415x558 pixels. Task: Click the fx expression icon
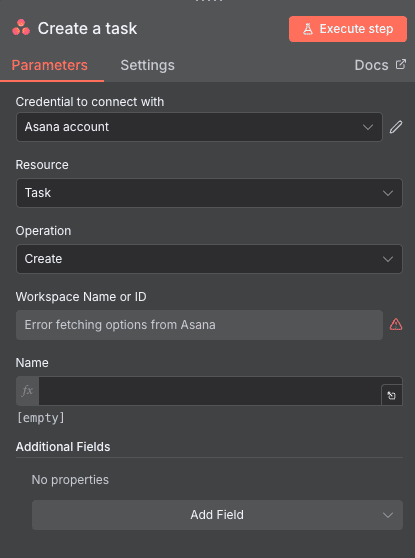click(x=27, y=391)
